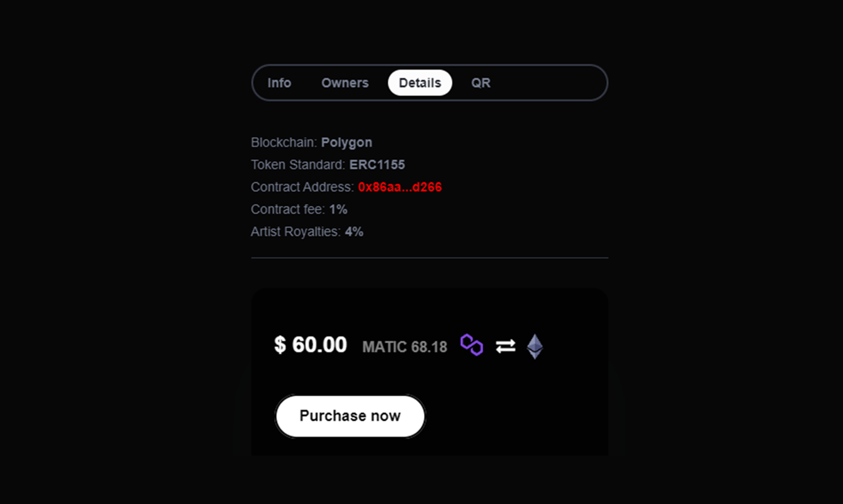The width and height of the screenshot is (843, 504).
Task: Click the Polygon blockchain value
Action: click(346, 143)
